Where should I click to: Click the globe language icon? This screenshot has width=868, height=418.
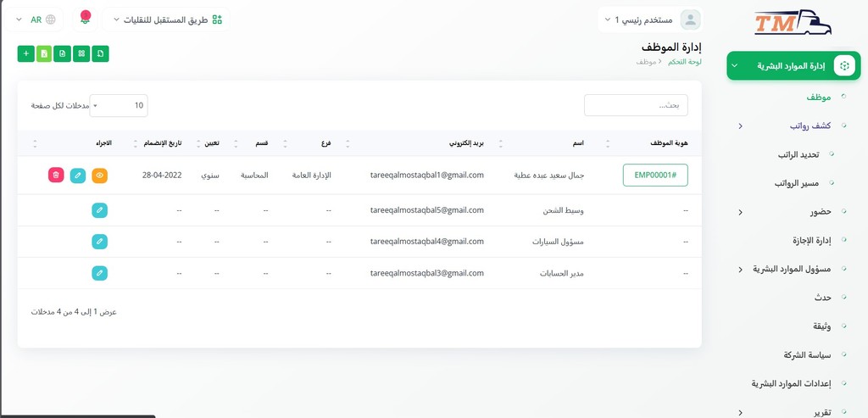point(50,20)
